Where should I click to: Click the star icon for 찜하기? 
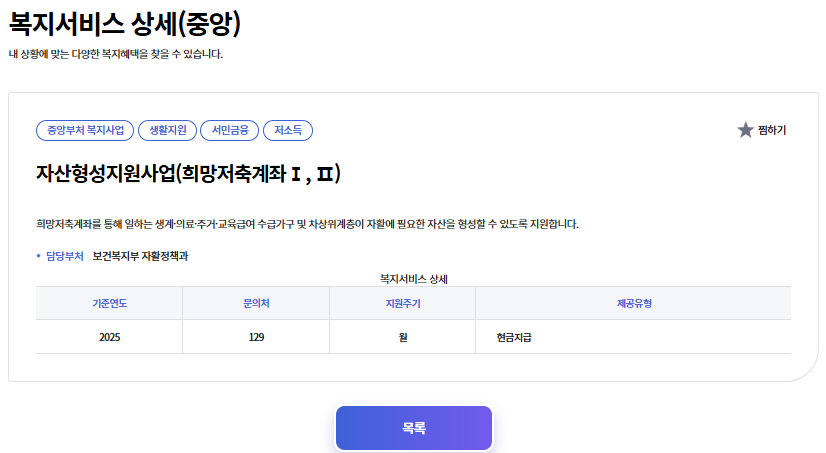click(745, 130)
